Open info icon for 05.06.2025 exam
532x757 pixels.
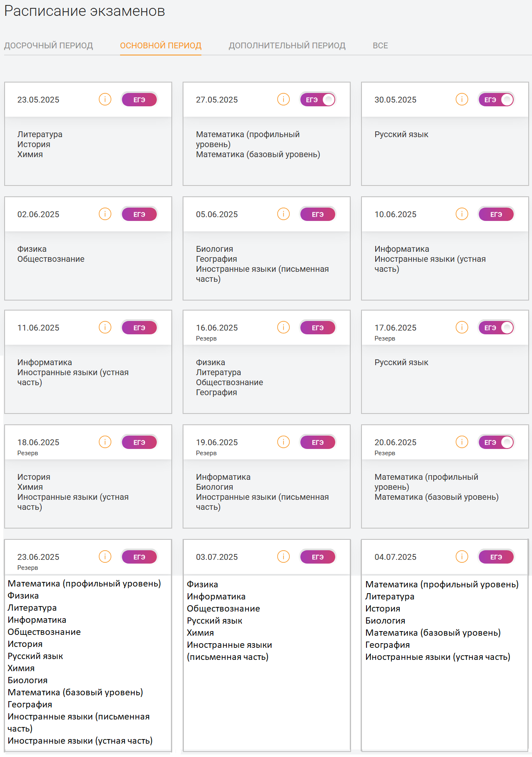(284, 214)
